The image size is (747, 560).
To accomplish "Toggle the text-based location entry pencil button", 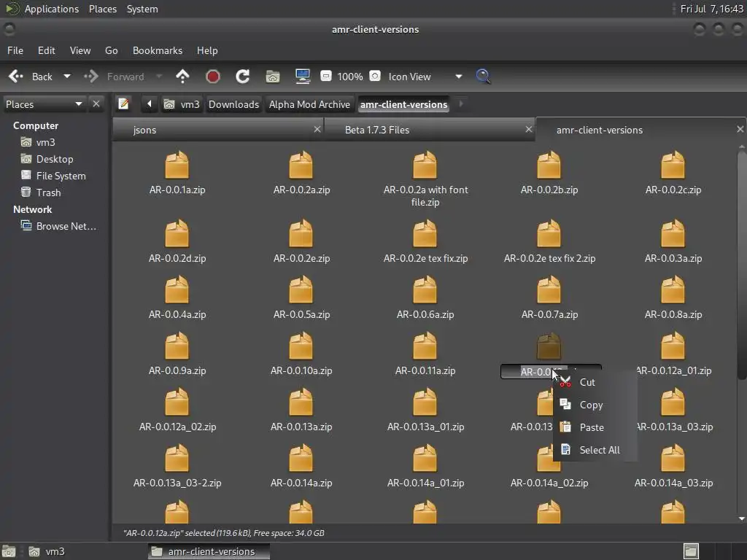I will (x=124, y=104).
